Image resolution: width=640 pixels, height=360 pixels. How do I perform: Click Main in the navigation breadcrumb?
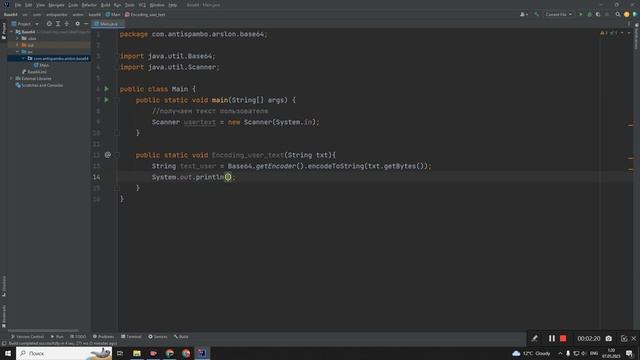113,14
